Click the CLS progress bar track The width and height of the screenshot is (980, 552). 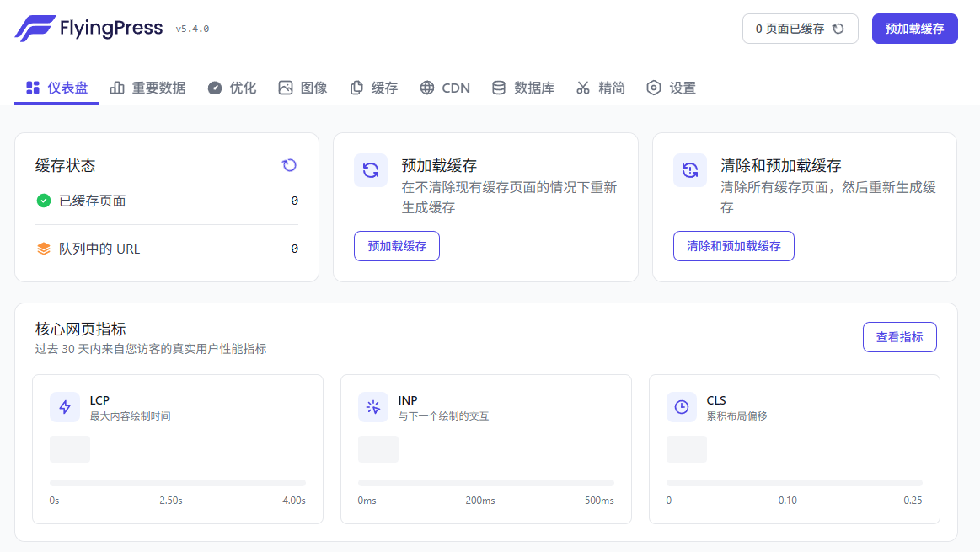[x=795, y=483]
